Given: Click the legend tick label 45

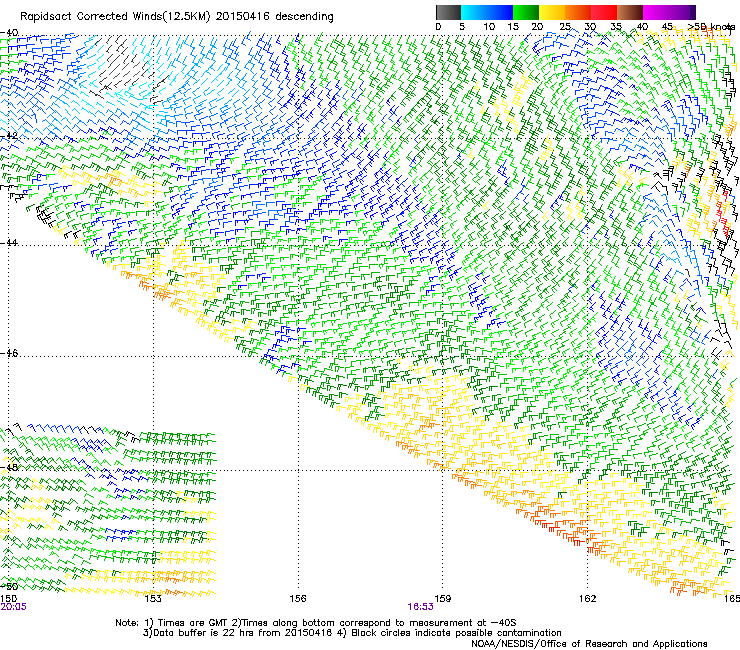Looking at the screenshot, I should point(667,27).
